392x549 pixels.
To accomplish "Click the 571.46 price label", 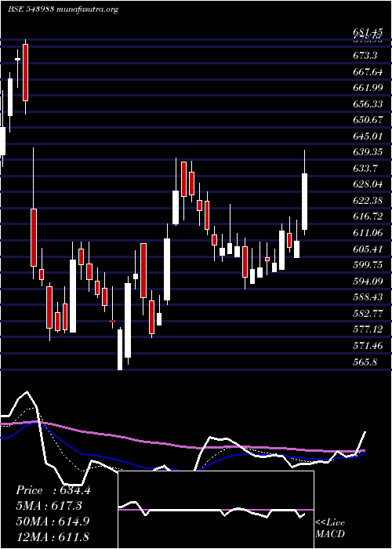I will pyautogui.click(x=368, y=346).
